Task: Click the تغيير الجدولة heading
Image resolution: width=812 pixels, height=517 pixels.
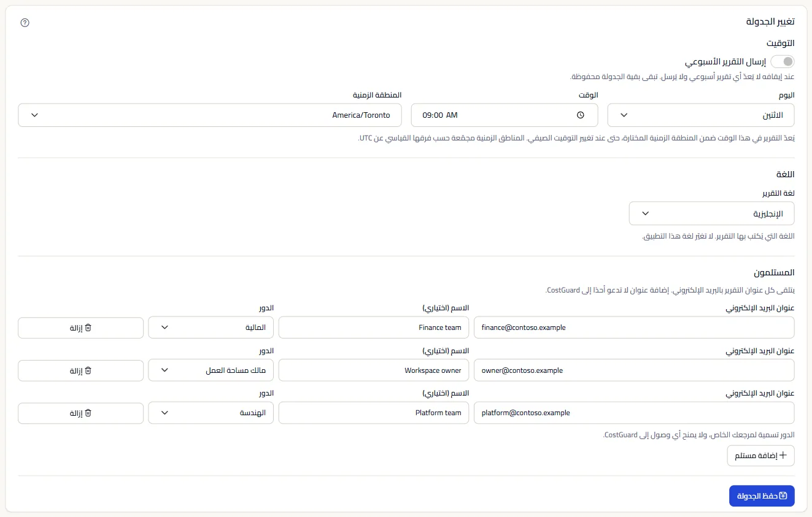Action: tap(770, 21)
